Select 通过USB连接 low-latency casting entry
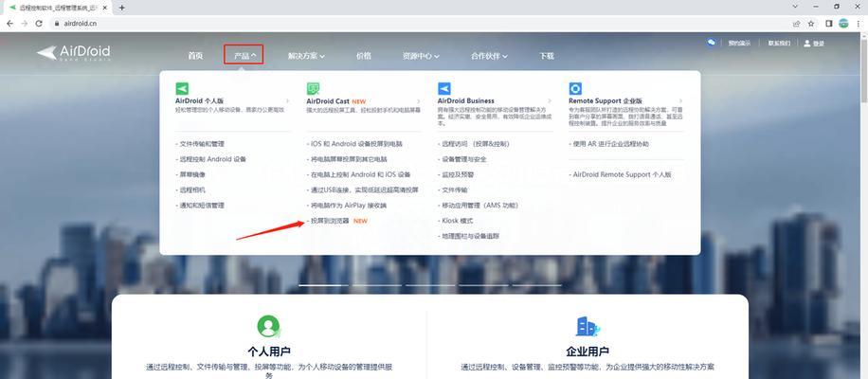The width and height of the screenshot is (868, 379). 363,189
